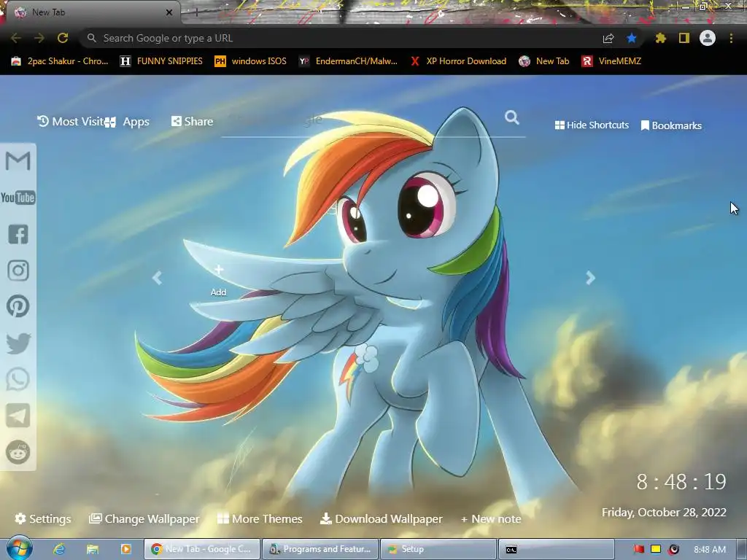The width and height of the screenshot is (747, 560).
Task: Open a new browser tab
Action: (x=196, y=13)
